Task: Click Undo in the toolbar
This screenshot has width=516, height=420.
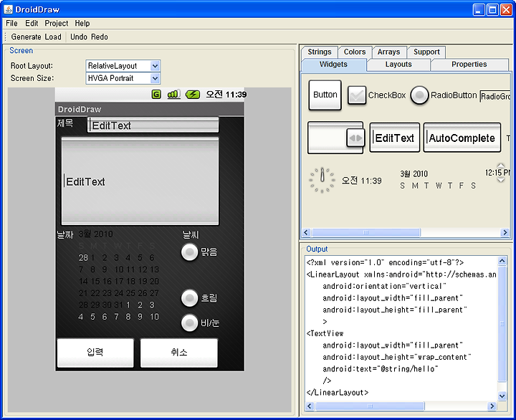Action: click(x=79, y=37)
